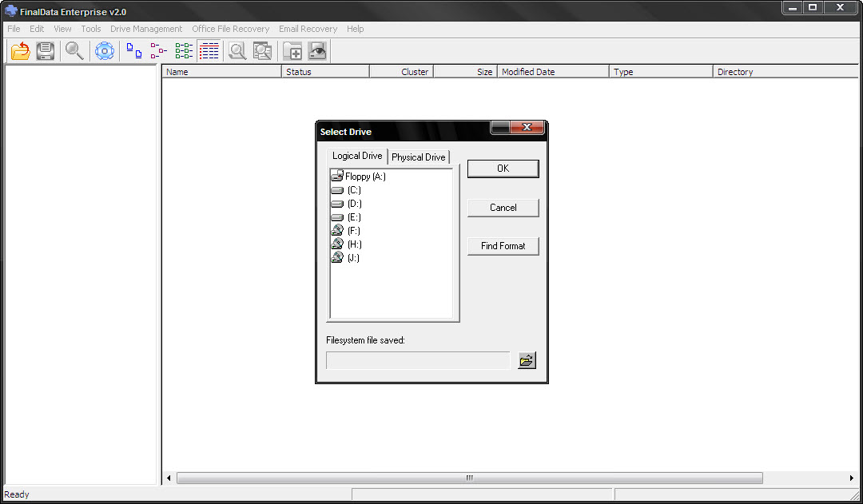Click the Find magnifying glass toolbar icon
The width and height of the screenshot is (863, 504).
click(74, 51)
